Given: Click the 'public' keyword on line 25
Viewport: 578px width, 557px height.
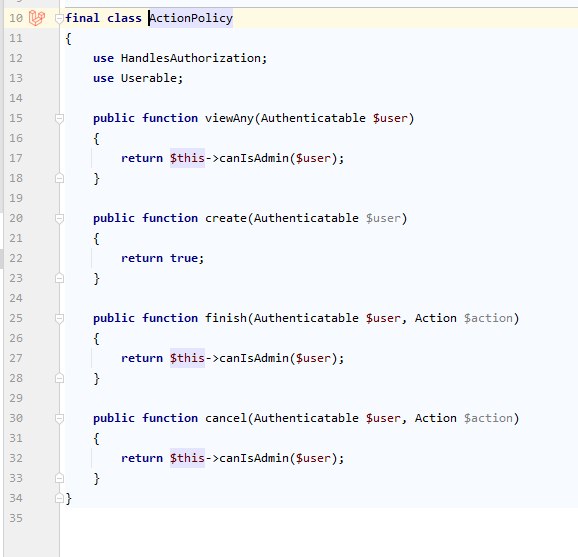Looking at the screenshot, I should [x=114, y=318].
